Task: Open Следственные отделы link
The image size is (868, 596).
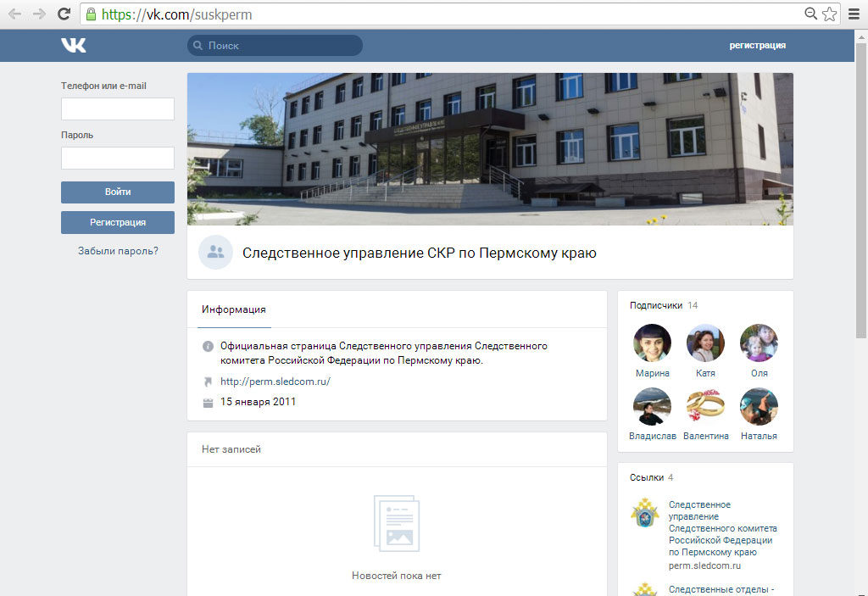Action: (721, 590)
